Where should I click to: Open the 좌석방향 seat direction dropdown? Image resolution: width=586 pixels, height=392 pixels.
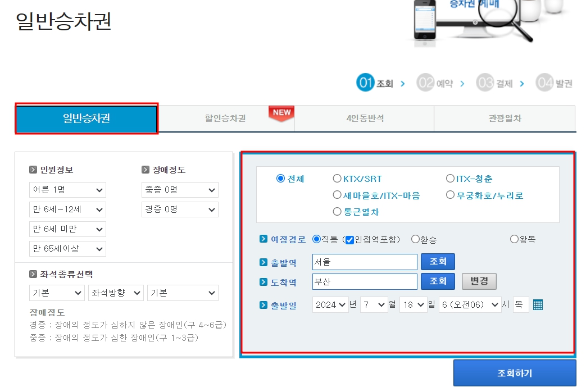coord(116,293)
